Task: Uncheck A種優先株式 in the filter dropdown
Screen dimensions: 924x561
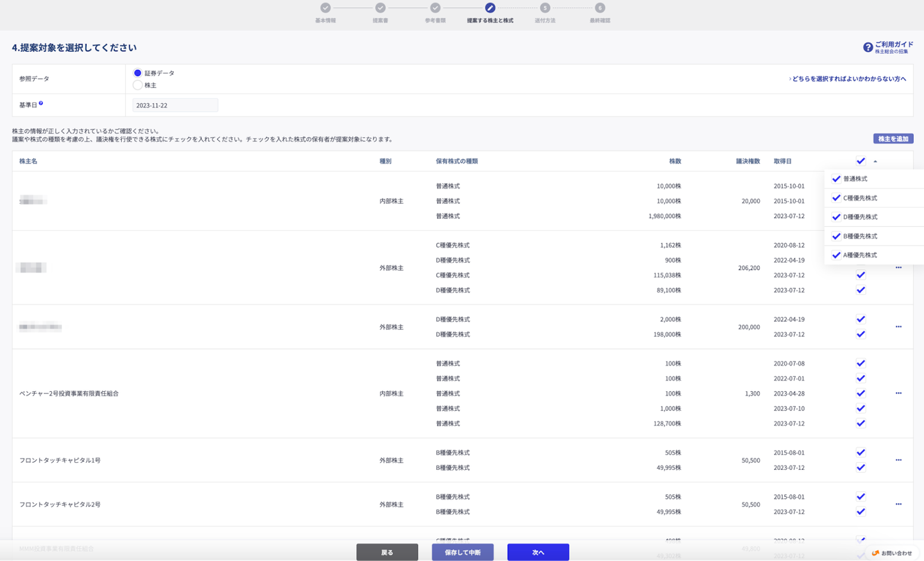Action: click(x=836, y=255)
